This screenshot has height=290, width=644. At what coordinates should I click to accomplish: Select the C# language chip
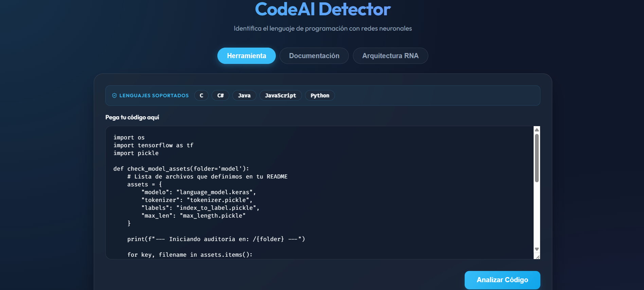[x=220, y=96]
